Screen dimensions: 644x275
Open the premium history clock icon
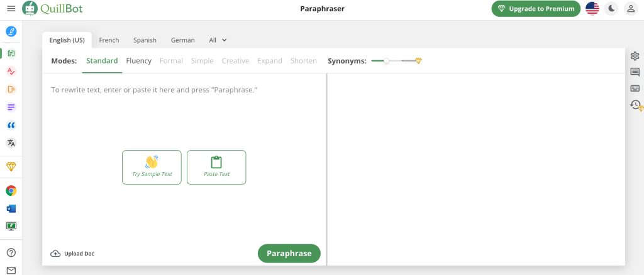pos(636,105)
